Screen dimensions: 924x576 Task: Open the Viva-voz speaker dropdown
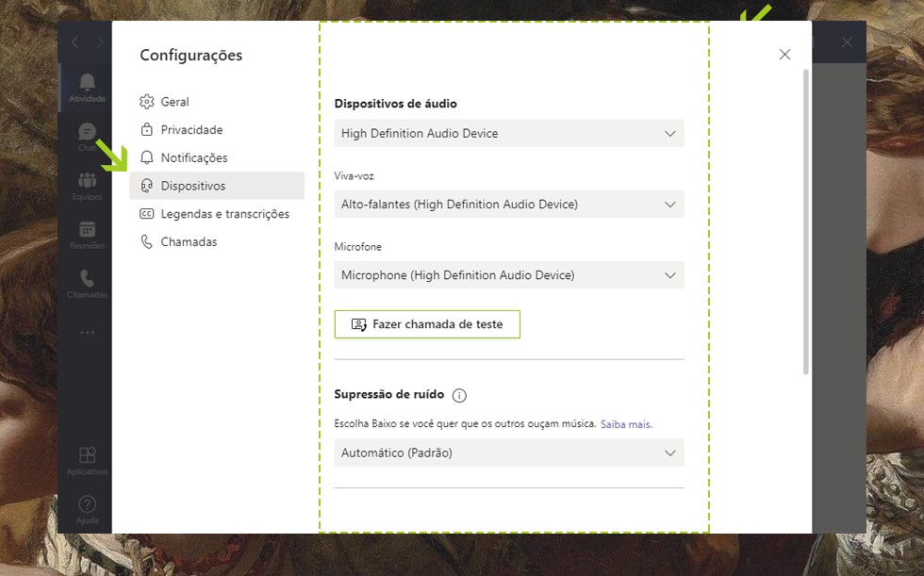point(509,204)
